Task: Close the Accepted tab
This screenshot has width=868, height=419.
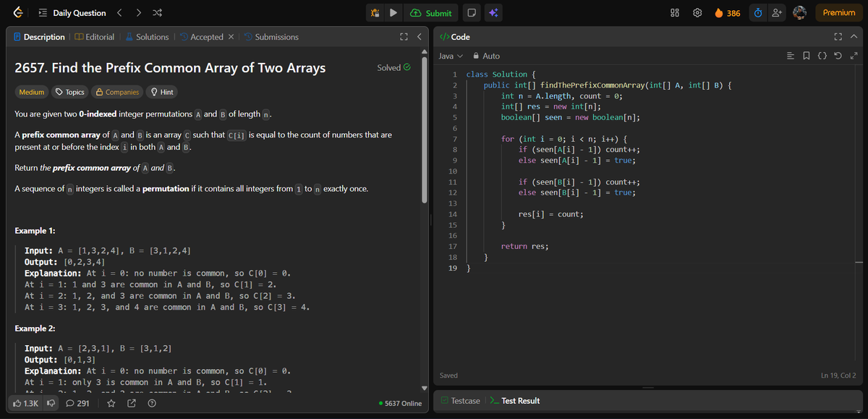Action: coord(230,37)
